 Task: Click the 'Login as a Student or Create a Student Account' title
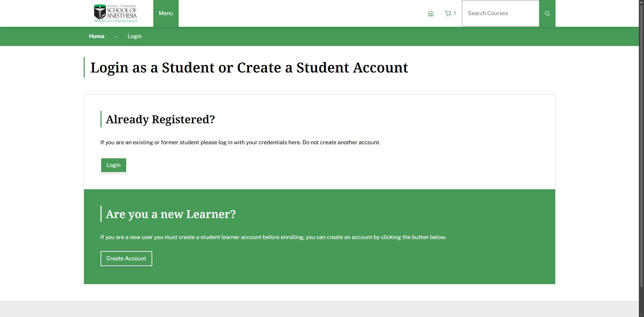pos(249,68)
